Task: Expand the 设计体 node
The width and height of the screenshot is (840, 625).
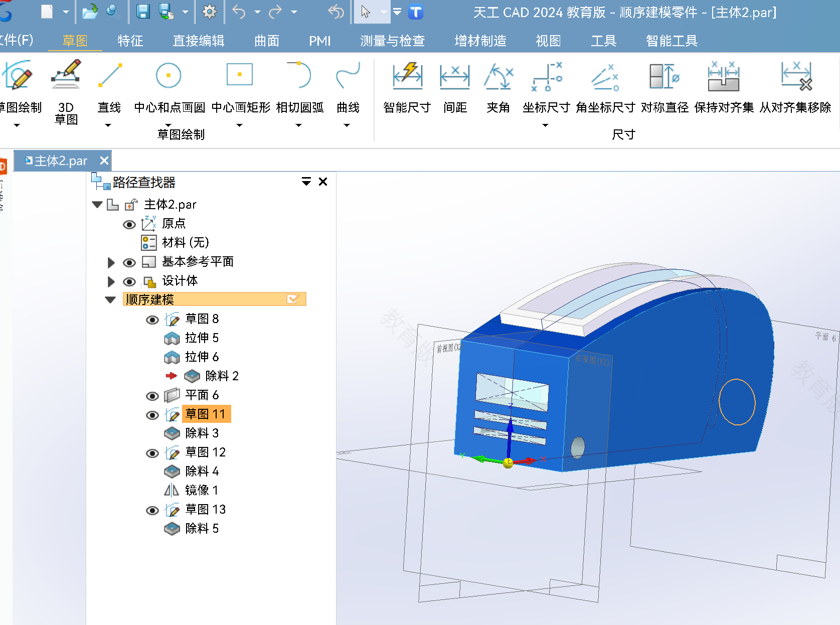Action: pos(111,281)
